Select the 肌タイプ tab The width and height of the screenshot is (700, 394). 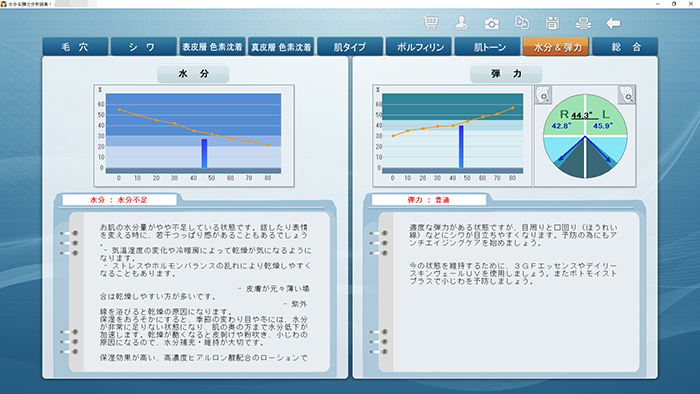pos(350,46)
